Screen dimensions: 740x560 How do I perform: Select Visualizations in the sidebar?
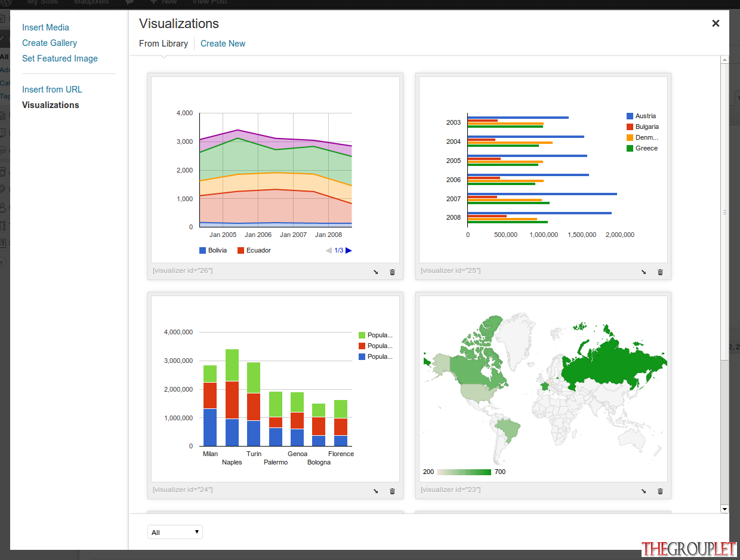51,105
